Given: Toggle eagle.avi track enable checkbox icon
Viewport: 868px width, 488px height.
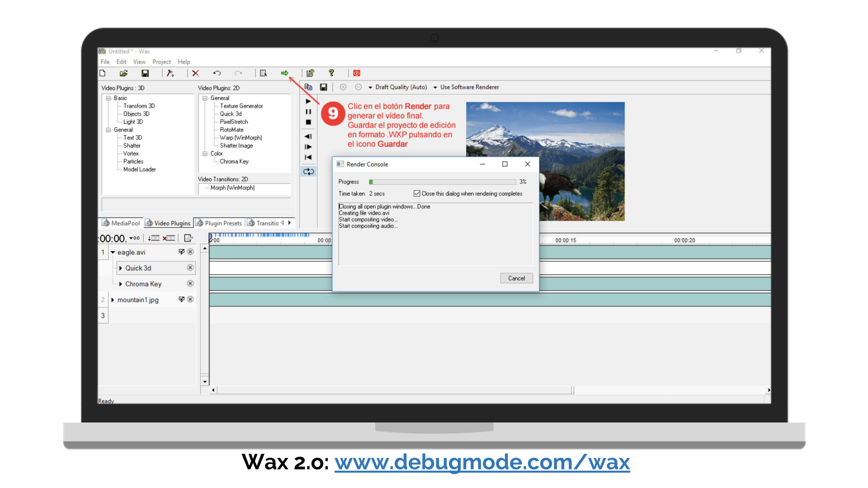Looking at the screenshot, I should 181,252.
